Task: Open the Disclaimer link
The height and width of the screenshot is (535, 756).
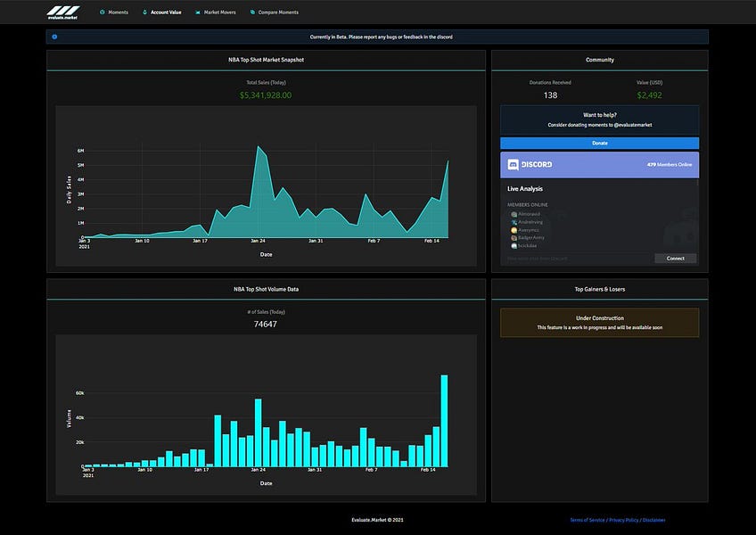Action: (653, 520)
